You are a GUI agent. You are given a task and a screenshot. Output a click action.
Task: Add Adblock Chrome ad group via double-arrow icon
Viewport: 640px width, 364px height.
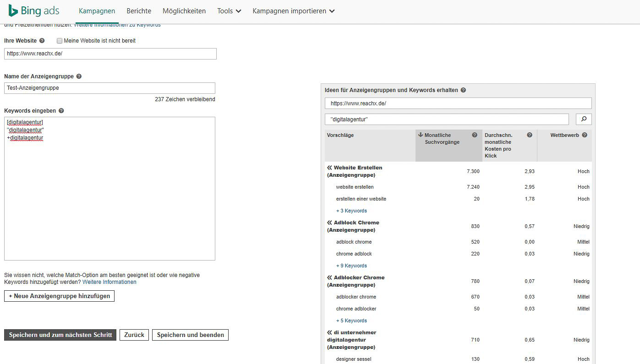point(329,223)
